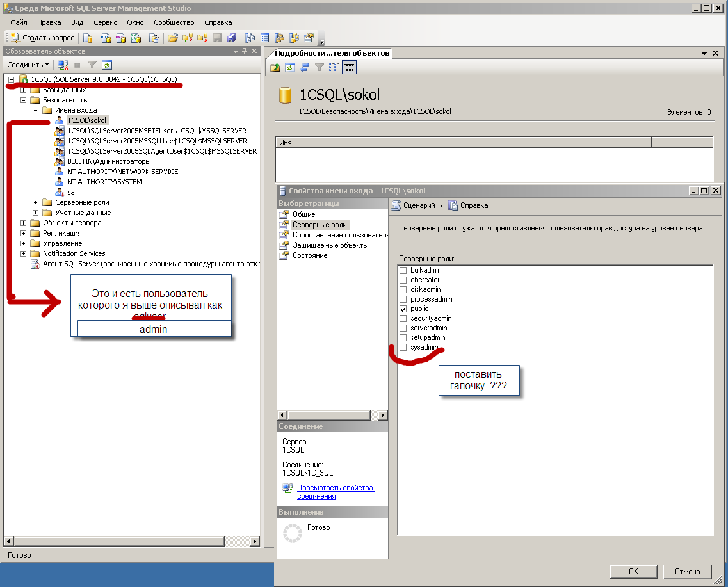
Task: Click the Отмена button
Action: (x=687, y=572)
